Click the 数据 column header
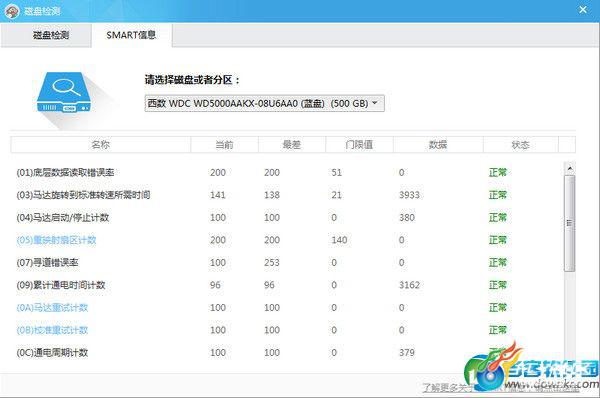This screenshot has height=398, width=600. pos(438,145)
